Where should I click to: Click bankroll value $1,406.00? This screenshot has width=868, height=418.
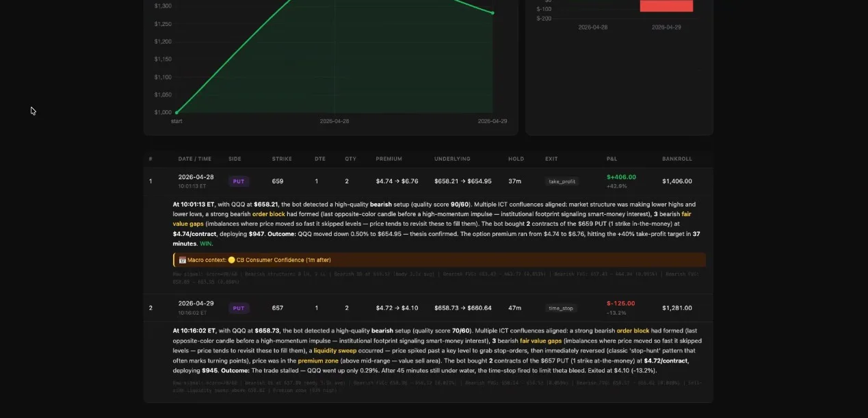pos(677,181)
